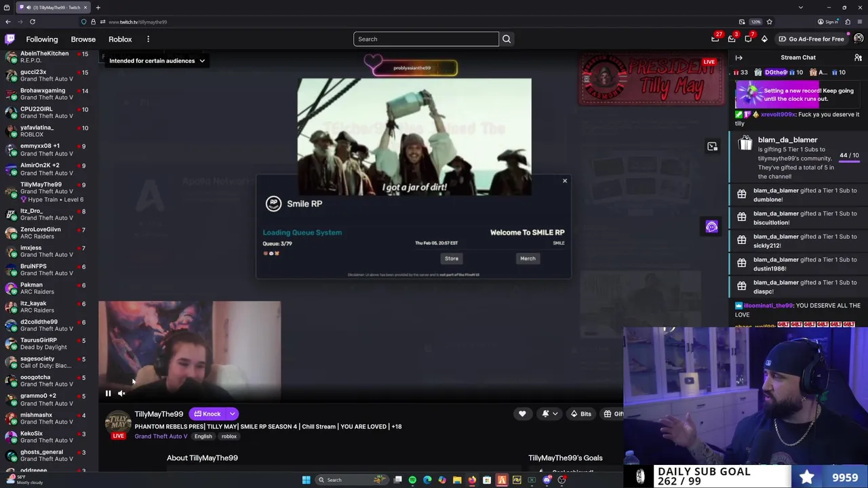The width and height of the screenshot is (868, 488).
Task: Click Go Ad-Free for Free
Action: click(811, 39)
